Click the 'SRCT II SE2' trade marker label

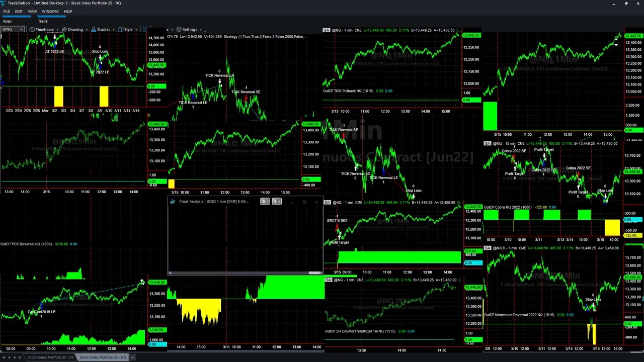pos(337,221)
